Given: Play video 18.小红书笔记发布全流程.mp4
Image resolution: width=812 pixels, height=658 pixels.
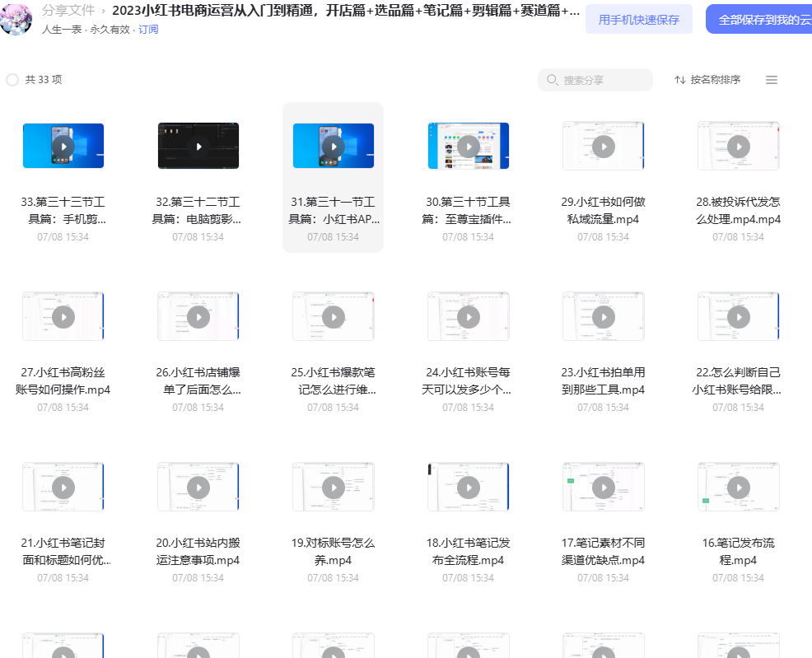Looking at the screenshot, I should 468,488.
